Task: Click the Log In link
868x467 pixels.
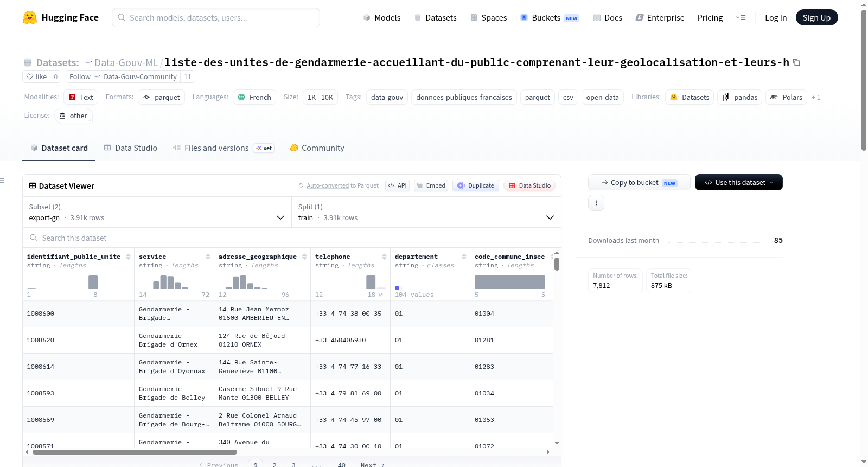Action: (776, 18)
